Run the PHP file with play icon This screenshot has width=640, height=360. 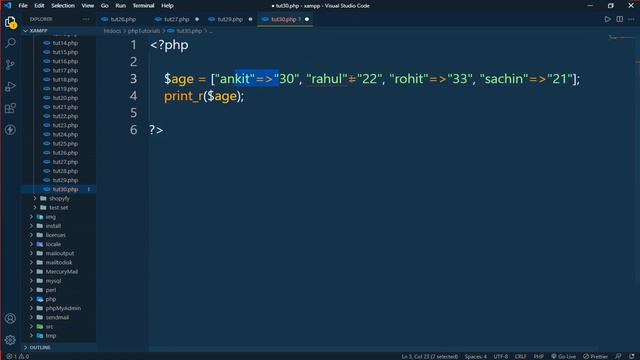608,19
